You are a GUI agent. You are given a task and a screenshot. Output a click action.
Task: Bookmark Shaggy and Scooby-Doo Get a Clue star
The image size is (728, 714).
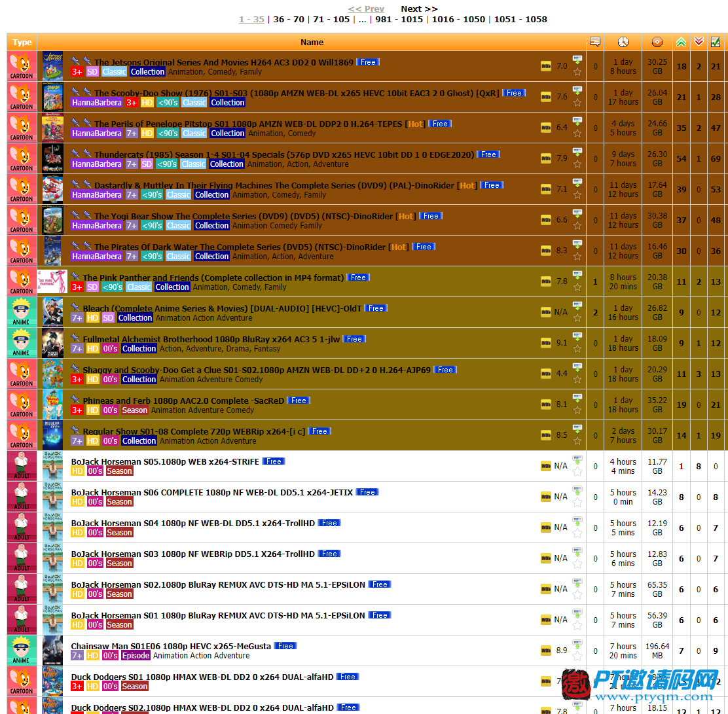click(x=577, y=380)
